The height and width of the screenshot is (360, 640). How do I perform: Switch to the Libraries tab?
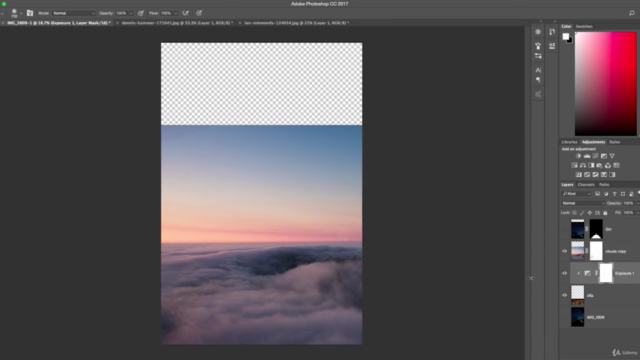point(569,142)
